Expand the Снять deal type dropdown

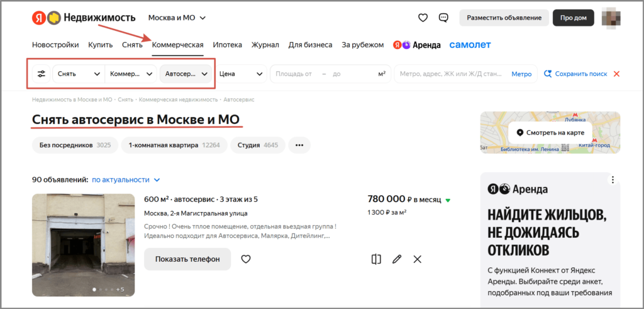(79, 74)
